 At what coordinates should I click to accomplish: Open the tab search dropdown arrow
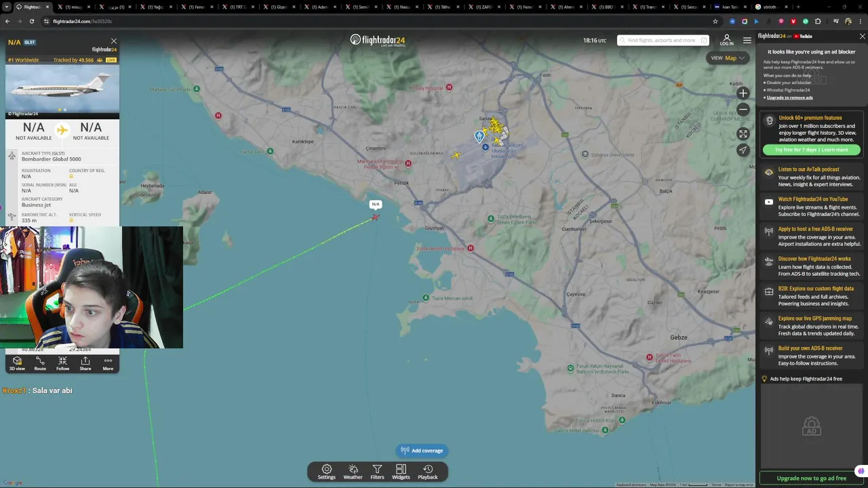[7, 7]
